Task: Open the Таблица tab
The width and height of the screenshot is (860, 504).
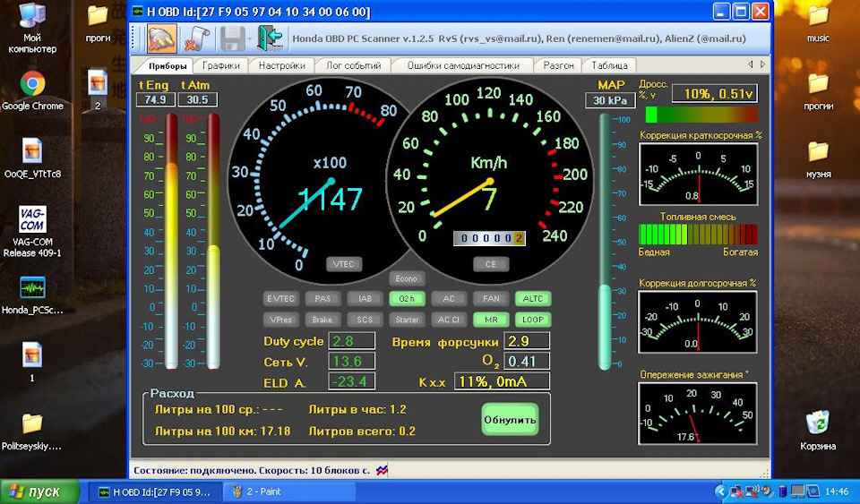Action: [x=609, y=65]
